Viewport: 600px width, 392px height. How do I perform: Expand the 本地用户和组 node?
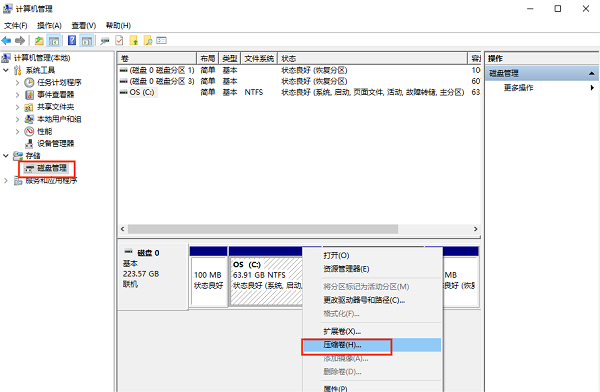pos(17,119)
